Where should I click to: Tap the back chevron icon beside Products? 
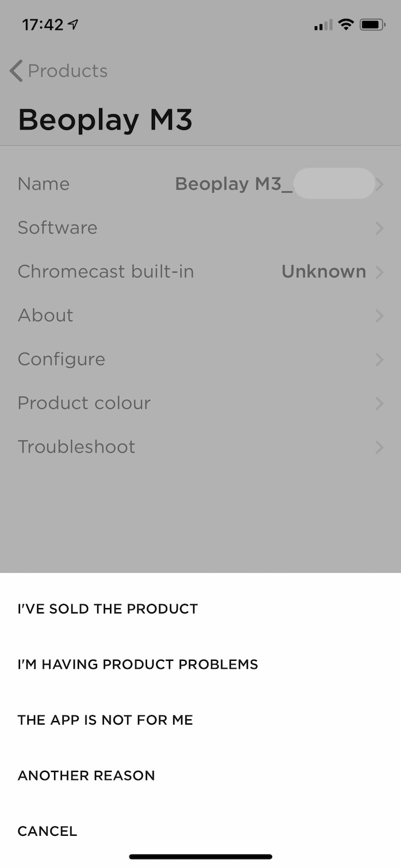(16, 71)
